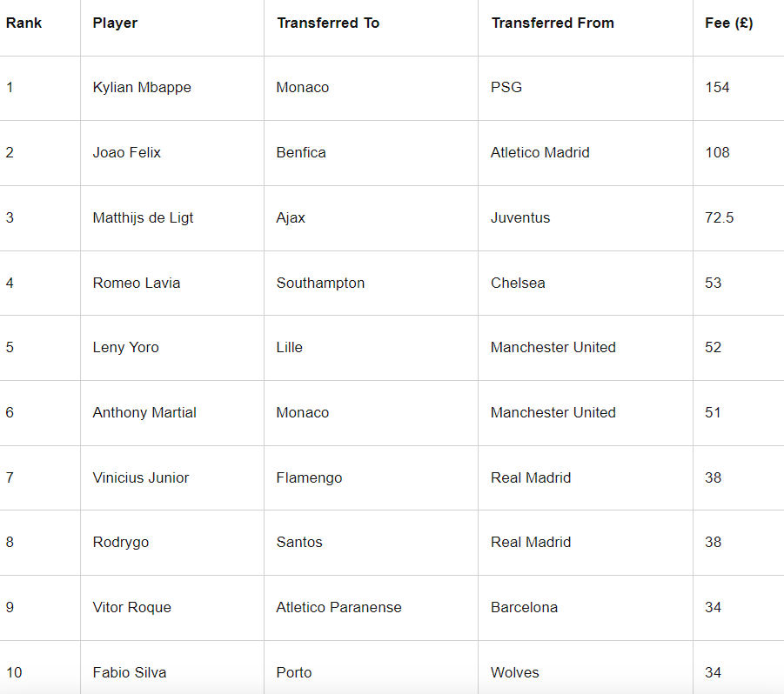Screen dimensions: 784x694
Task: Click the Barcelona cell
Action: pyautogui.click(x=524, y=608)
